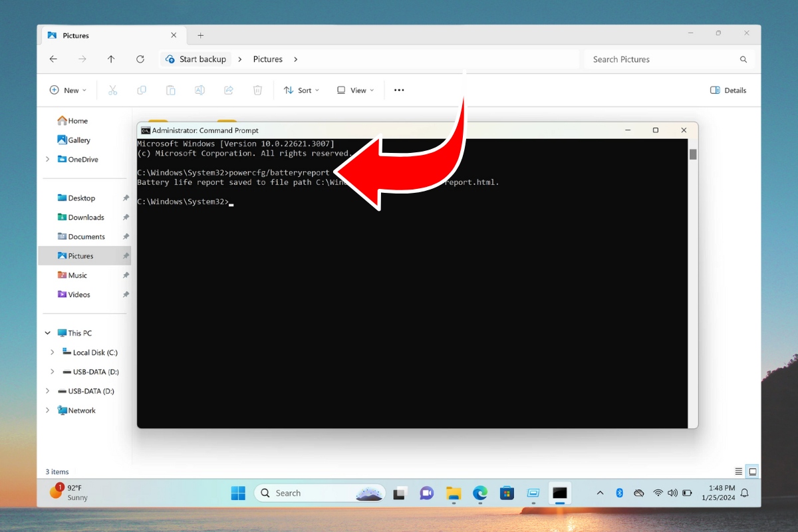The width and height of the screenshot is (798, 532).
Task: Click the Search Pictures input field
Action: click(668, 59)
